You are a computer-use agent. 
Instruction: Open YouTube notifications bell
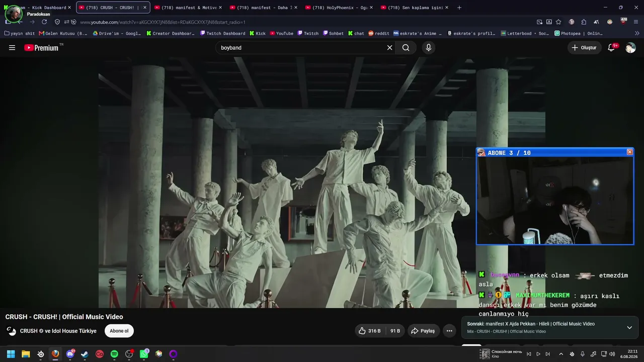(x=612, y=48)
